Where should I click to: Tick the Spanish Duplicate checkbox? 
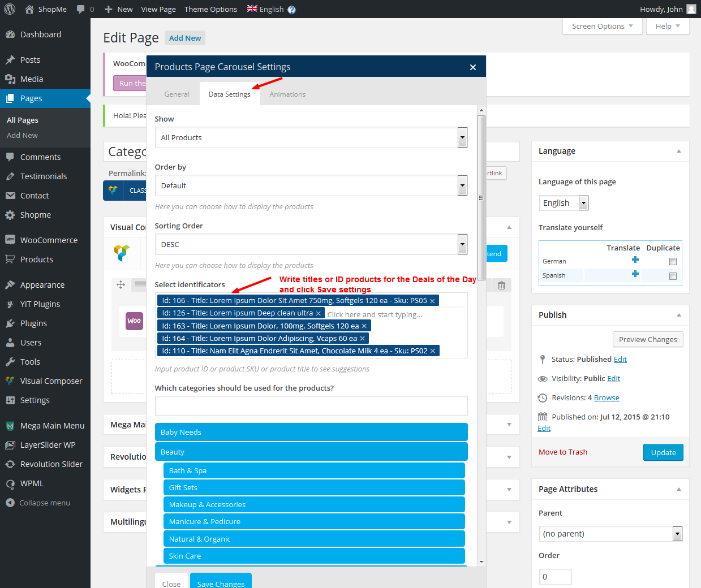tap(673, 276)
